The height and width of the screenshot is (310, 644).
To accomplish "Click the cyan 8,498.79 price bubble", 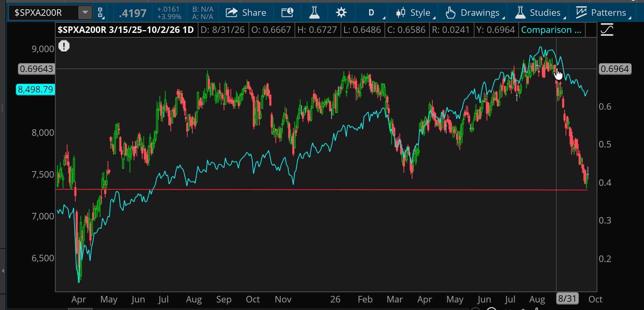I will click(x=35, y=90).
